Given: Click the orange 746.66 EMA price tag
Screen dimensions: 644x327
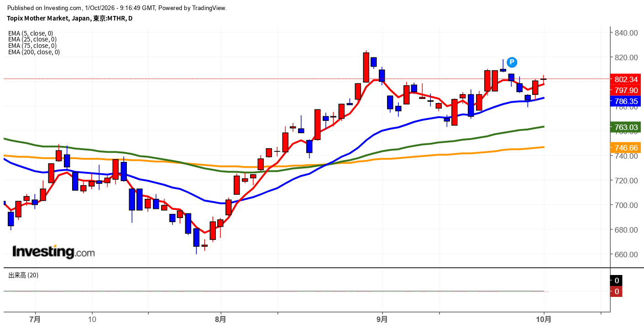Looking at the screenshot, I should (x=626, y=147).
